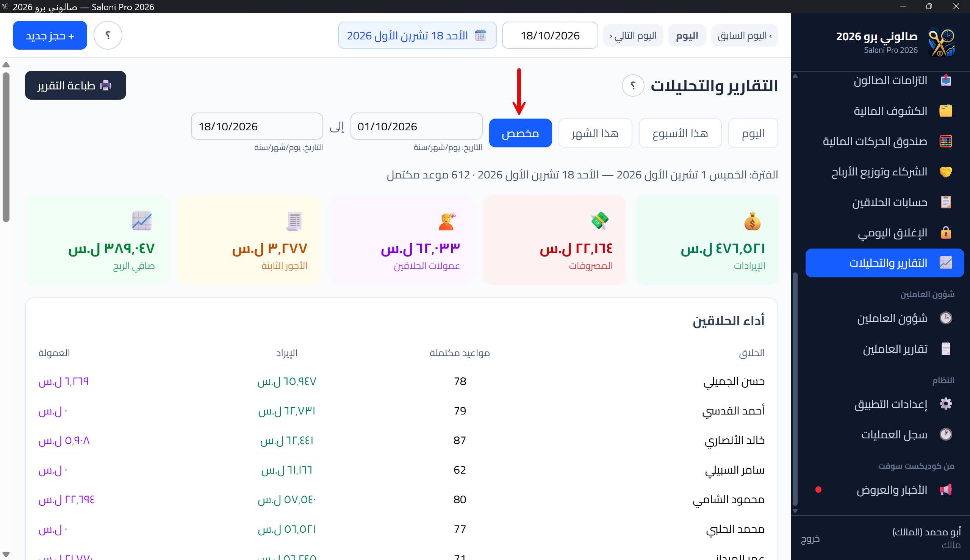The width and height of the screenshot is (970, 560).
Task: Open سجل العمليات clock icon
Action: click(945, 434)
